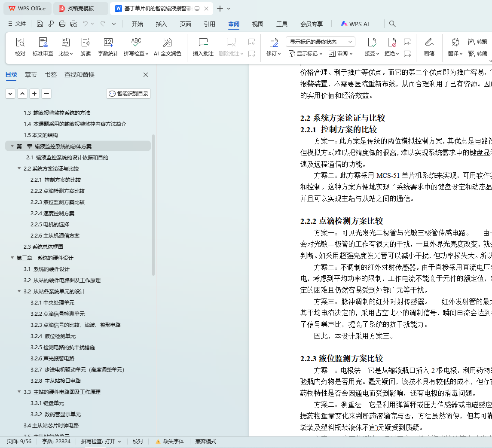Switch to the 页面 ribbon tab
This screenshot has height=448, width=492.
coord(186,24)
